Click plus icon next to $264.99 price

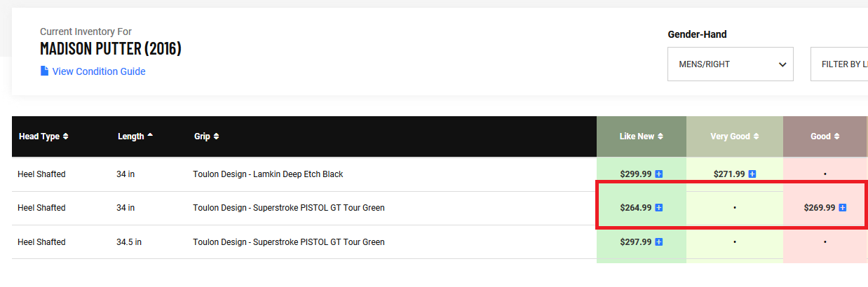pyautogui.click(x=659, y=208)
